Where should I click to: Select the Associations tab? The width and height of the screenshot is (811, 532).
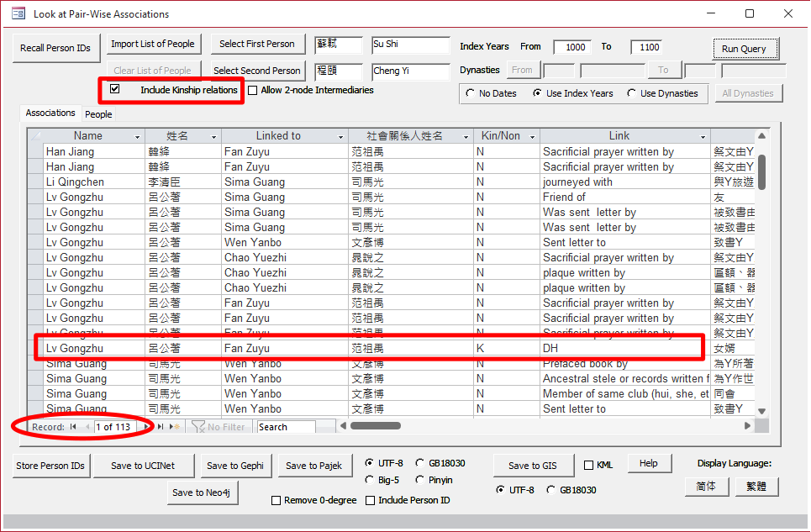(x=50, y=113)
